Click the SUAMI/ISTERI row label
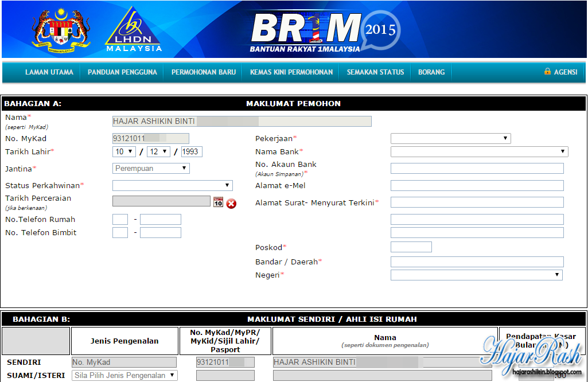 36,375
